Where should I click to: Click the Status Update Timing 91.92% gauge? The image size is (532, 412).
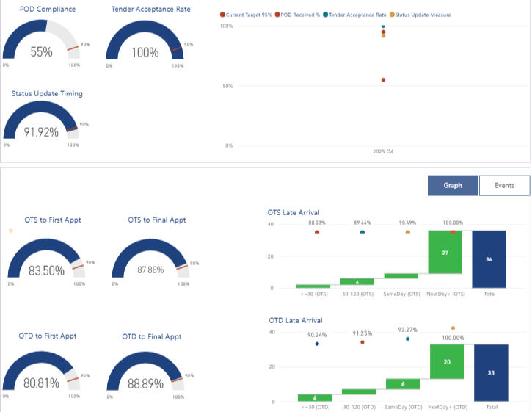[x=41, y=123]
